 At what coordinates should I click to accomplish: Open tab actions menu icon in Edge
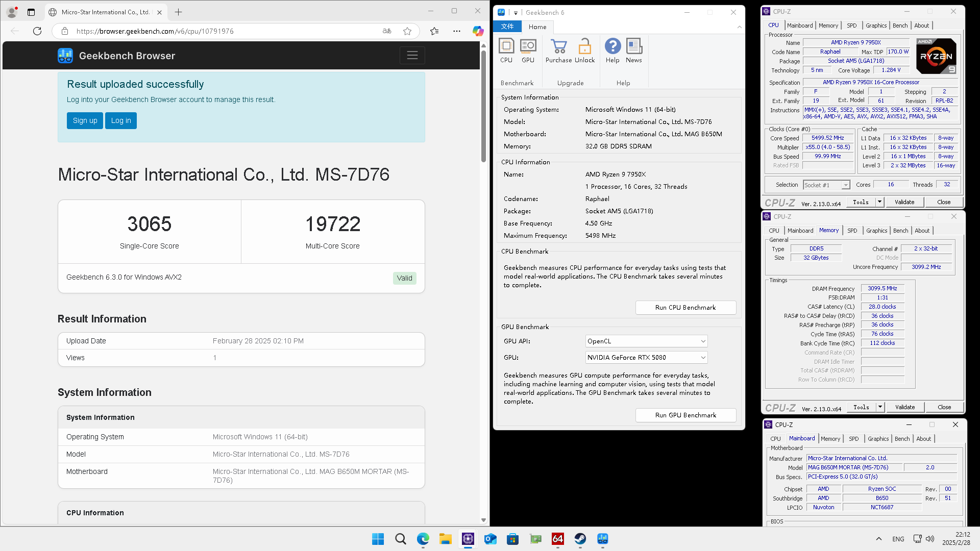click(x=31, y=12)
